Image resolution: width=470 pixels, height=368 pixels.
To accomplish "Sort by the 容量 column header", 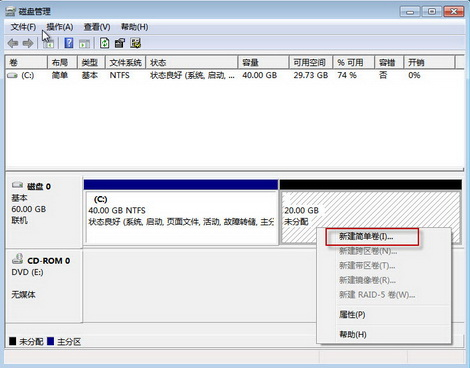I will coord(263,63).
